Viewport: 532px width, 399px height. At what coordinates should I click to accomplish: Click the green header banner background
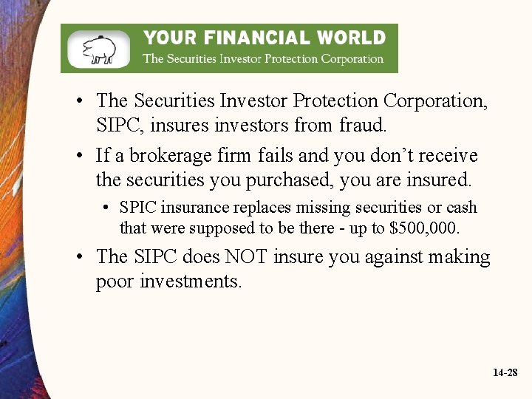pos(229,48)
